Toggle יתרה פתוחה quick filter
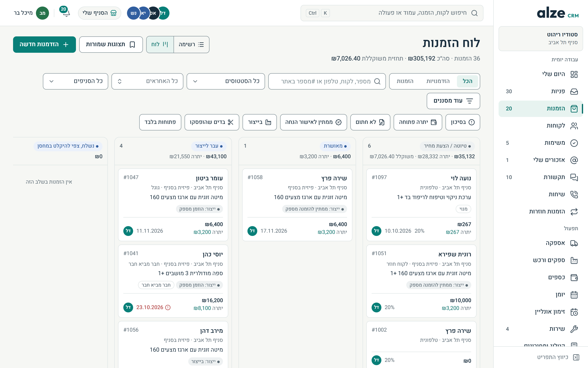 (x=418, y=122)
